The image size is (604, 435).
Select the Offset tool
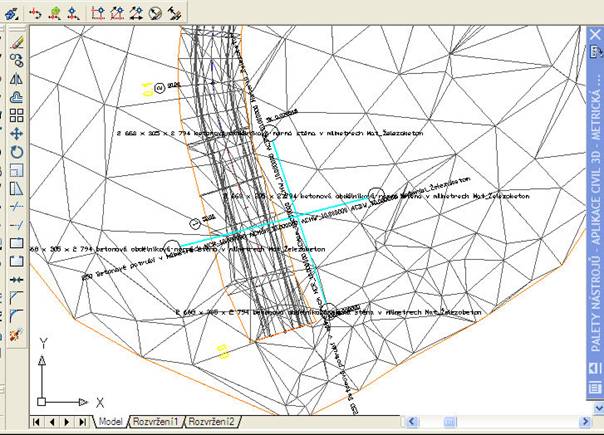(16, 96)
